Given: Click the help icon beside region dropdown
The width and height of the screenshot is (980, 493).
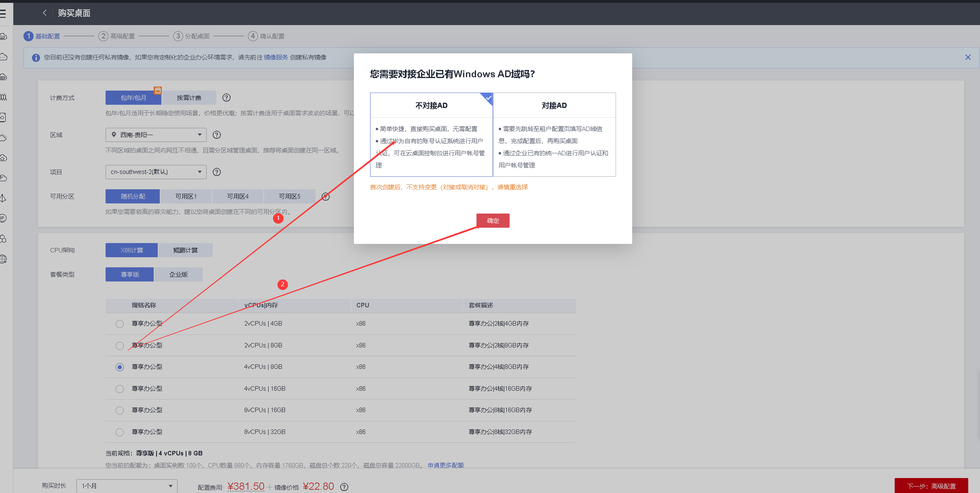Looking at the screenshot, I should coord(217,135).
